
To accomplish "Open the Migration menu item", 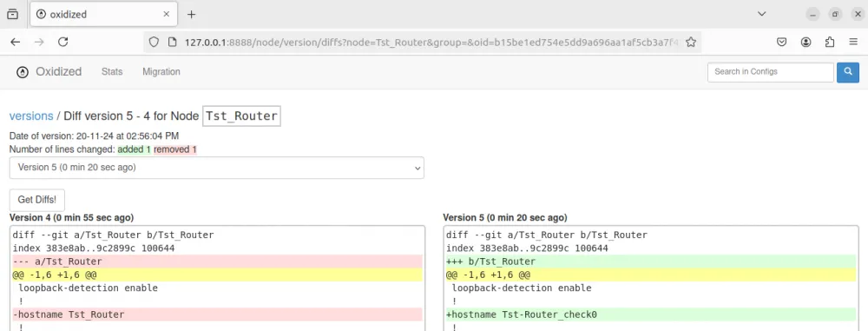I will [161, 71].
